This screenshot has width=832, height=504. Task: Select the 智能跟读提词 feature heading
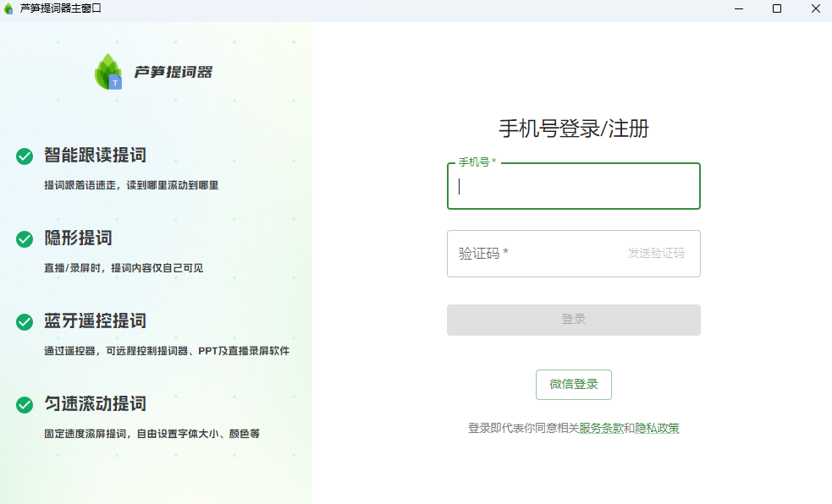tap(95, 156)
